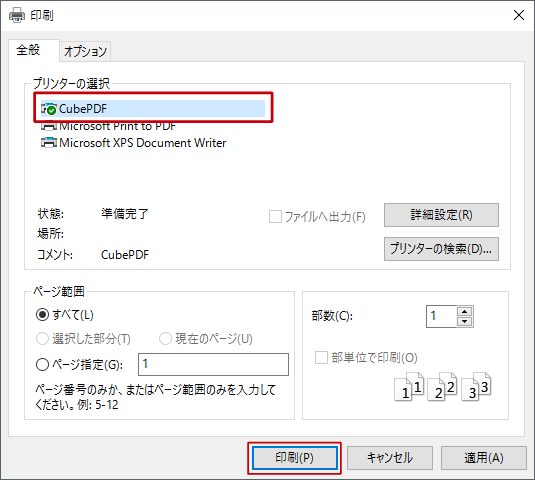
Task: Select the Microsoft Print to PDF printer icon
Action: point(49,127)
